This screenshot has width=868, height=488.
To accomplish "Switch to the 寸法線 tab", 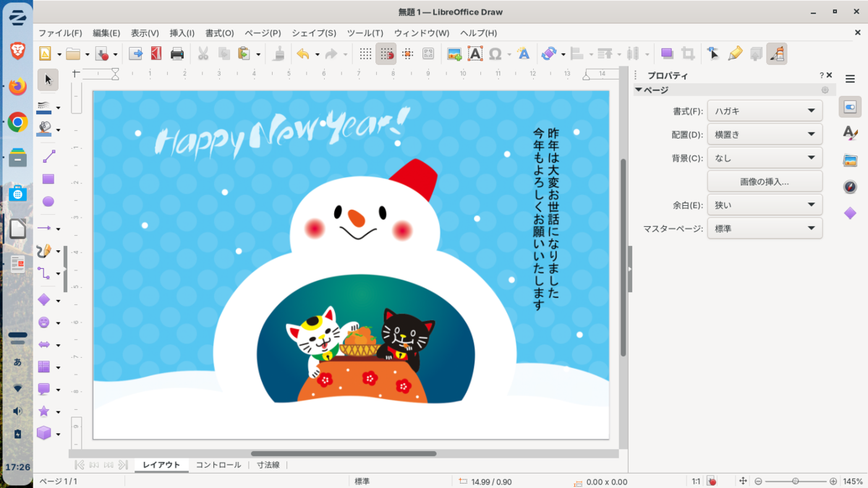I will [268, 465].
